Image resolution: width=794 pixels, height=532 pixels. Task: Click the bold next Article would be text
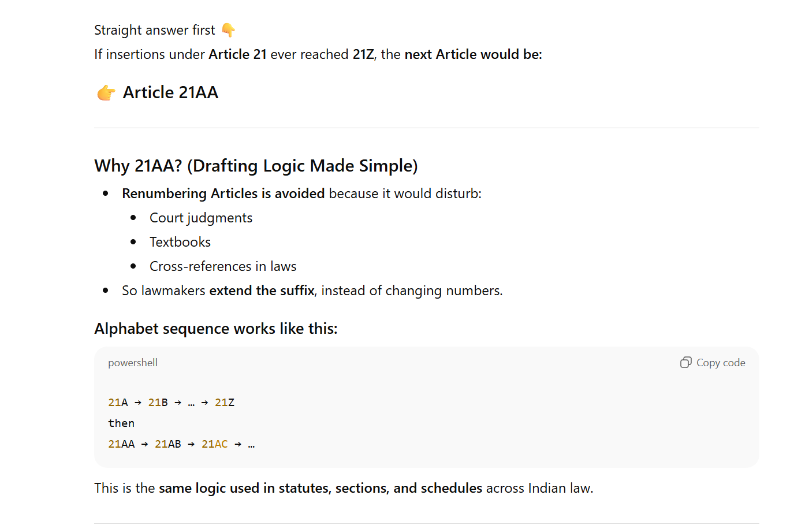[x=473, y=54]
